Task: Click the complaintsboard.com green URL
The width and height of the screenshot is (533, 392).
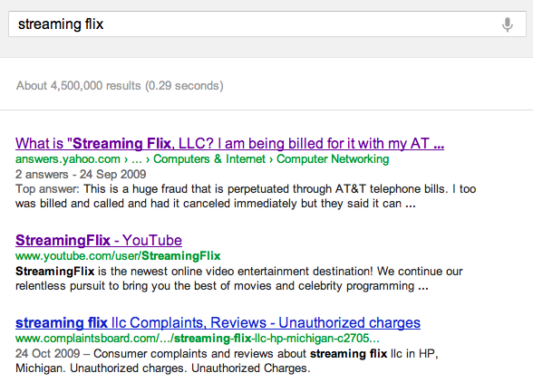Action: 198,338
